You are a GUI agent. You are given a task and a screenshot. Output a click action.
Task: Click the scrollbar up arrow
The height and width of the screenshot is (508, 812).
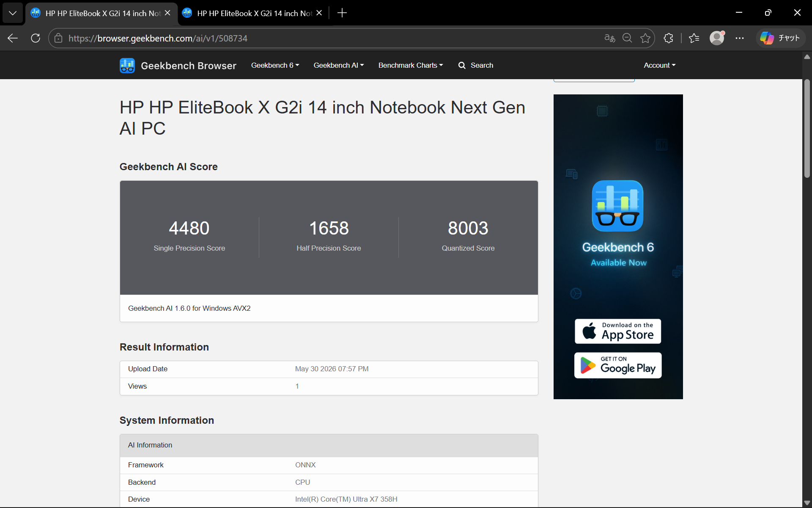click(807, 57)
